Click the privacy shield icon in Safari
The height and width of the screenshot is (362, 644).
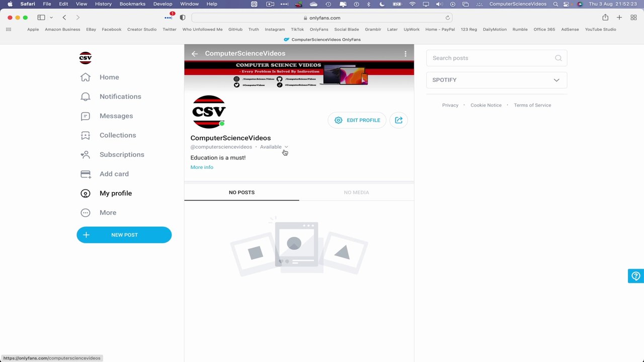click(183, 18)
